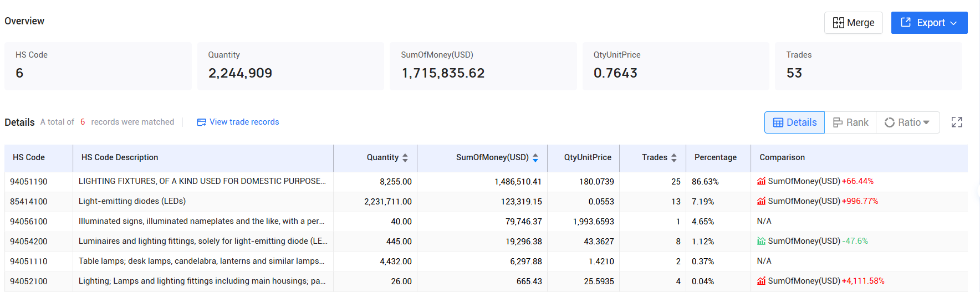The image size is (980, 292).
Task: Click the up-trend icon for +996.77%
Action: coord(761,201)
